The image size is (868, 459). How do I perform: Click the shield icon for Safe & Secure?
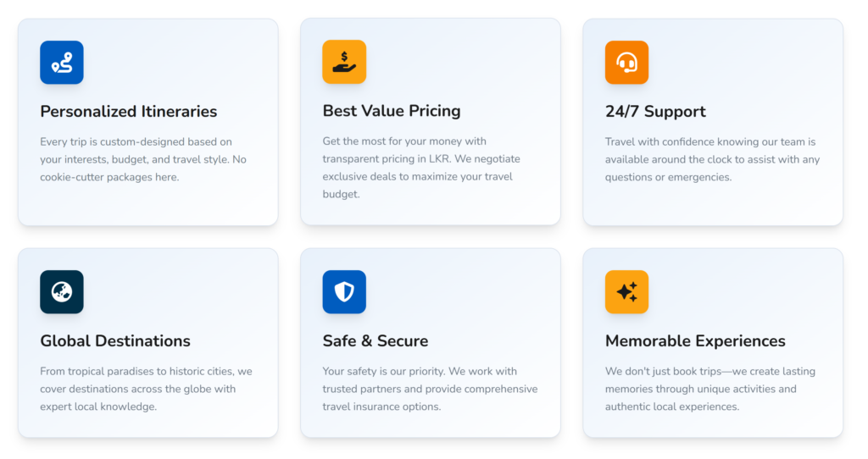pos(344,292)
